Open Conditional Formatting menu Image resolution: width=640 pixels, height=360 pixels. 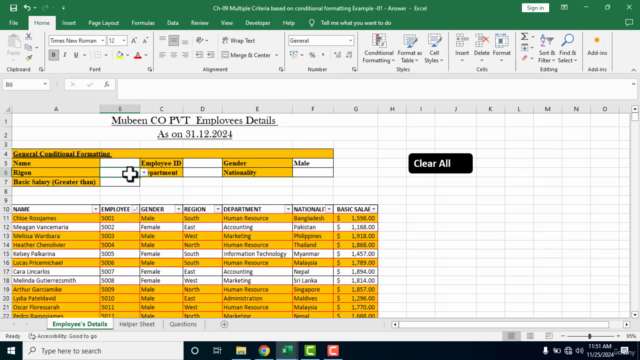click(x=379, y=49)
